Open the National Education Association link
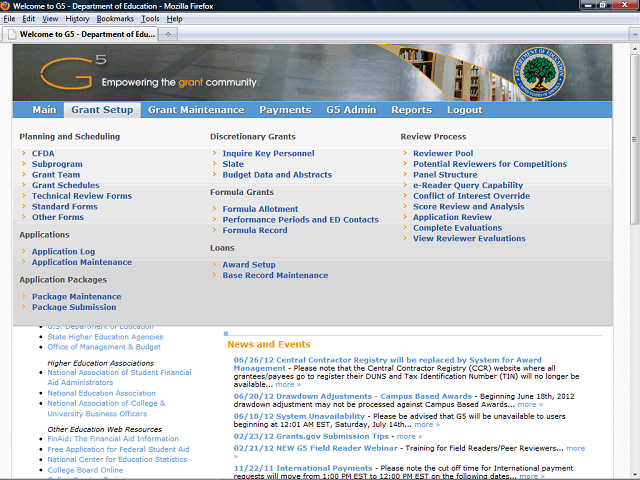This screenshot has width=640, height=480. [x=101, y=393]
